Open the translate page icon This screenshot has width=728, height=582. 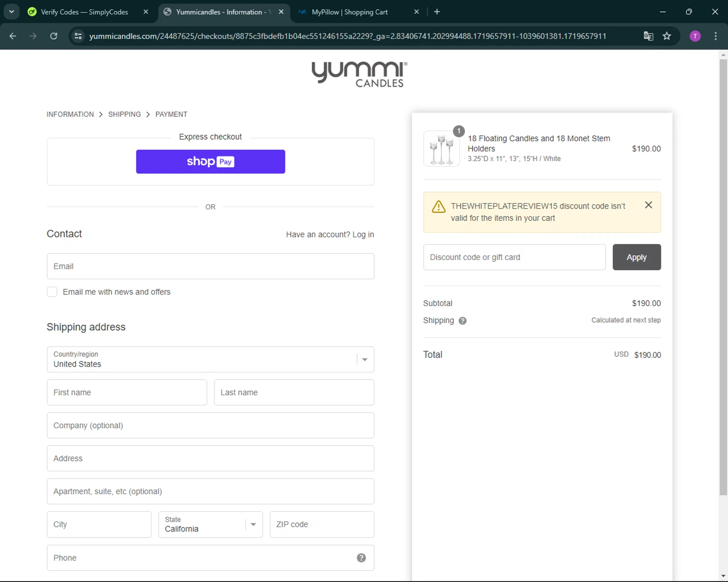coord(648,36)
